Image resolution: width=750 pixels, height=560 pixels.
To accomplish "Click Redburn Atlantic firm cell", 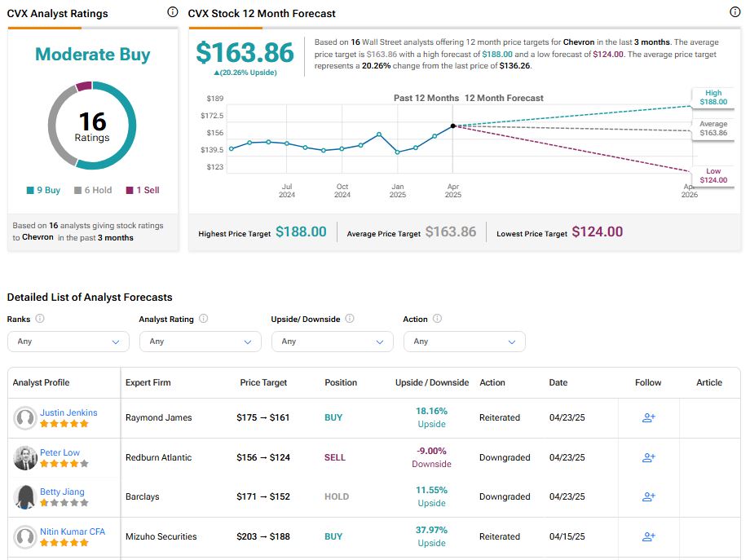I will point(158,457).
